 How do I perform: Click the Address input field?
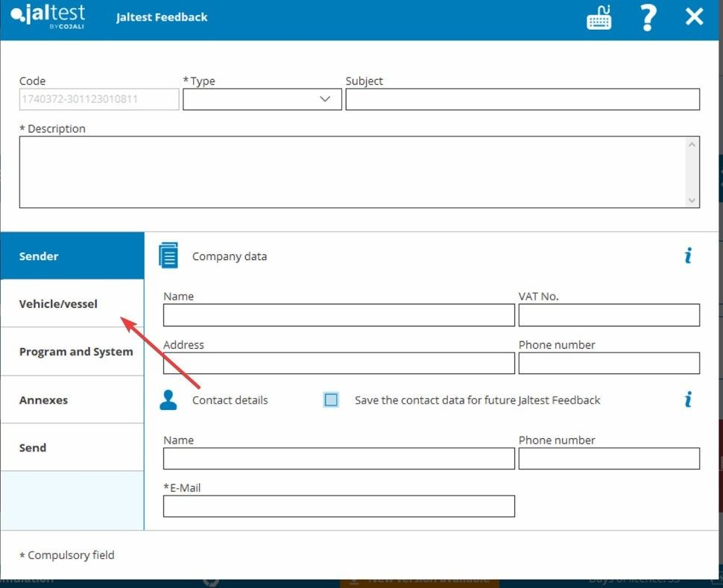click(339, 363)
